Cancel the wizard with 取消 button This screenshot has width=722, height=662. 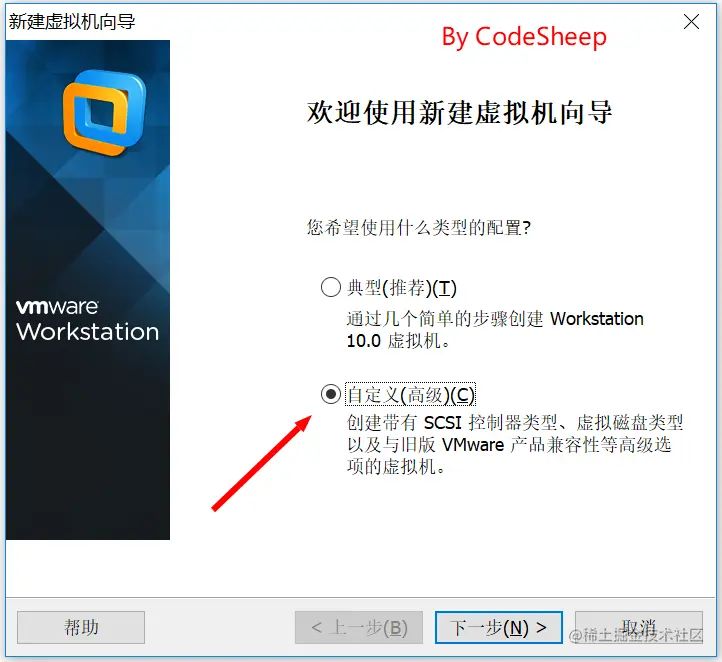pos(639,627)
